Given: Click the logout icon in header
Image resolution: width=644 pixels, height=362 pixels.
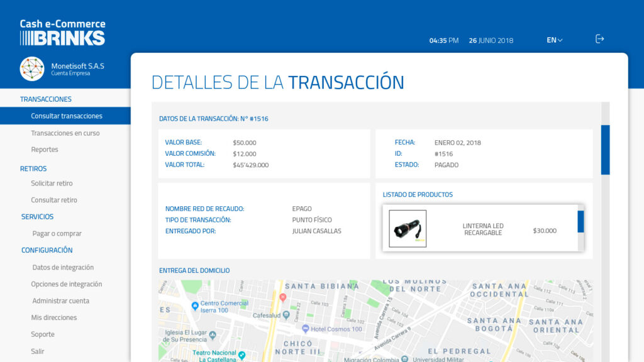Looking at the screenshot, I should click(x=599, y=39).
